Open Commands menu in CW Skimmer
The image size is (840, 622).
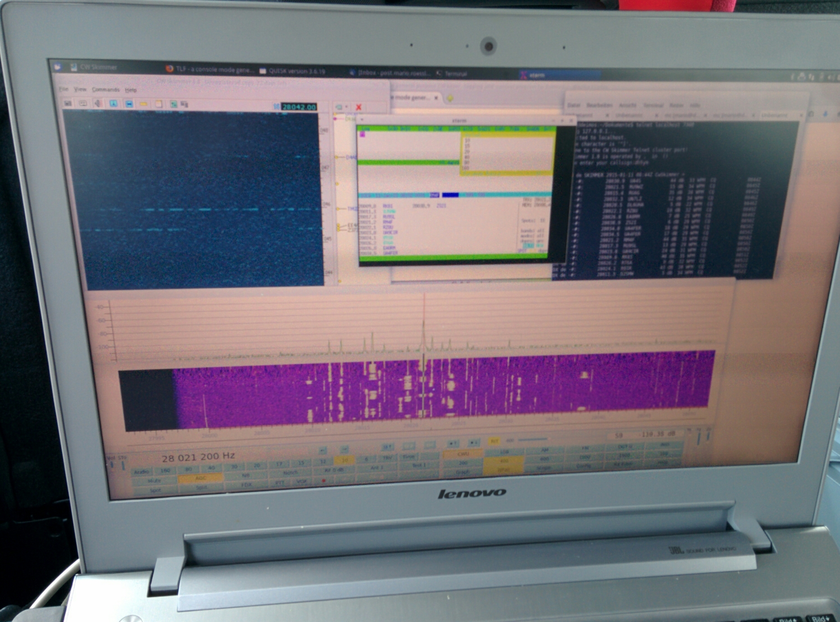click(x=105, y=90)
